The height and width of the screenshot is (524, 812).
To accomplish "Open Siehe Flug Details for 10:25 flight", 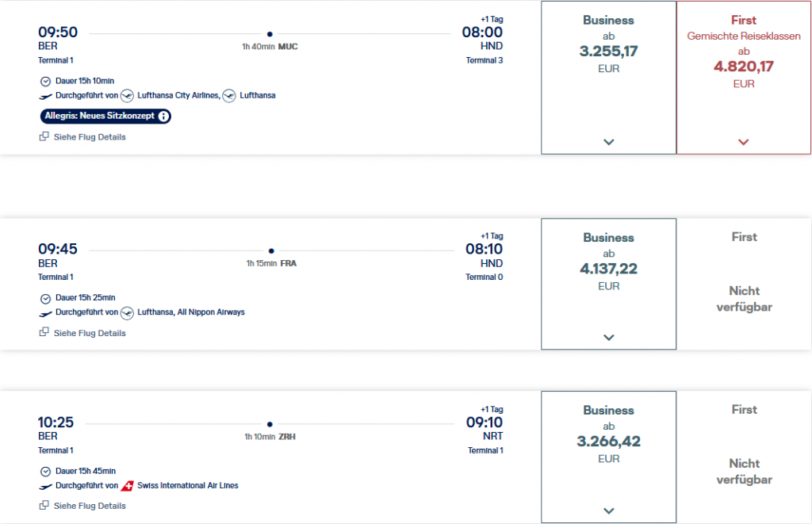I will click(89, 506).
